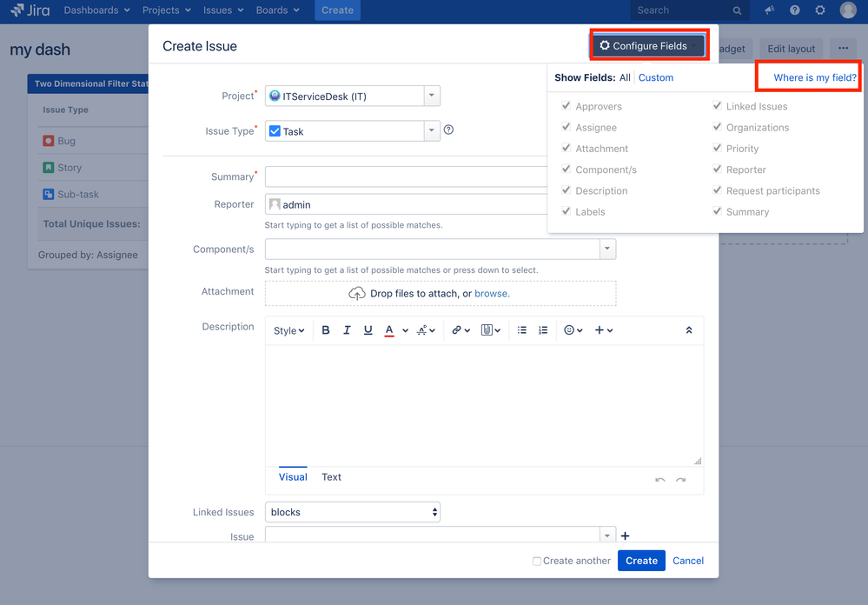Open the Projects menu
This screenshot has height=605, width=868.
tap(167, 10)
